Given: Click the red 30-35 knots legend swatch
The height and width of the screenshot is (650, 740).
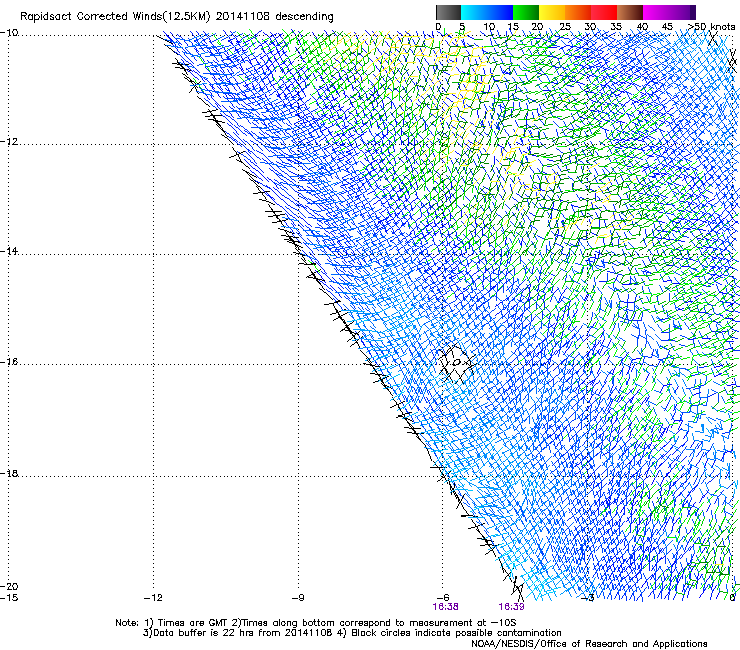Looking at the screenshot, I should [604, 12].
